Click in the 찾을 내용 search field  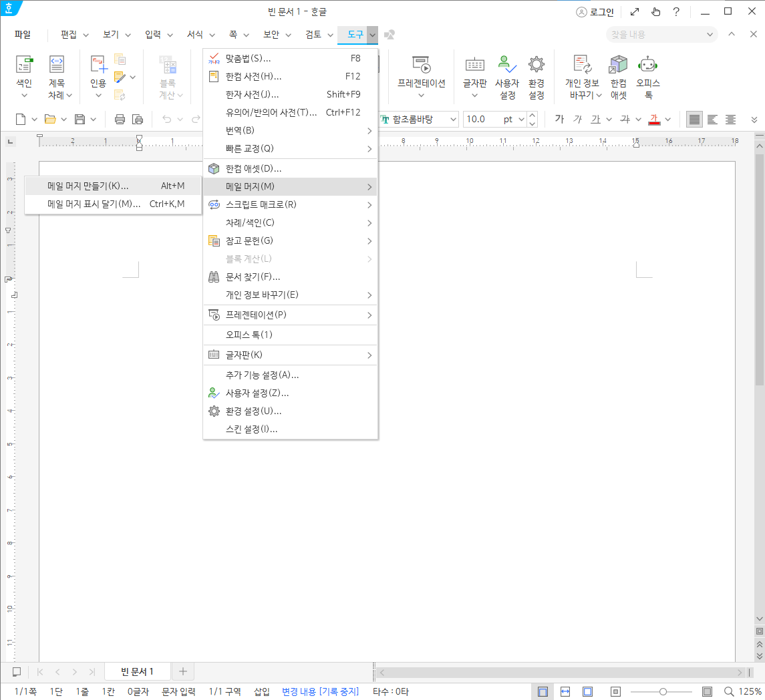coord(656,35)
